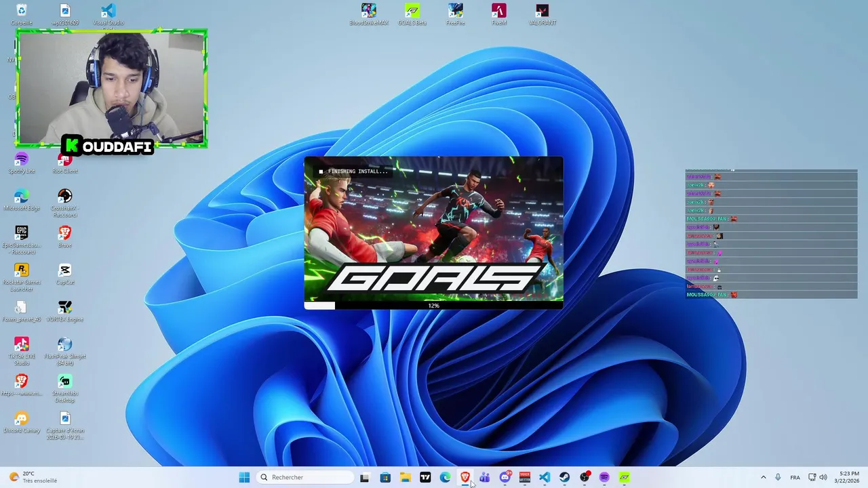
Task: Open the https Brave web shortcut
Action: [21, 386]
